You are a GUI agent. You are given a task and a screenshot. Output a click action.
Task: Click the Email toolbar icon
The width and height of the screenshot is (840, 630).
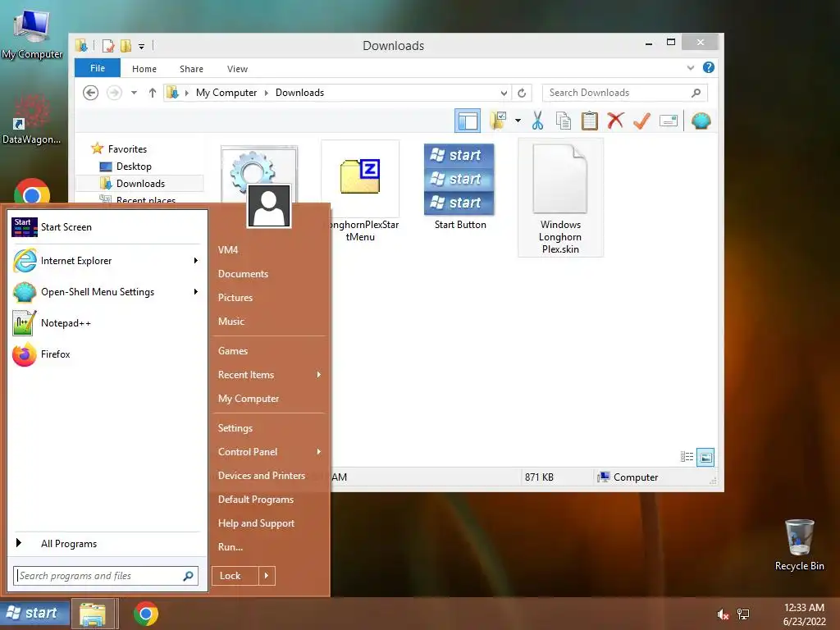pyautogui.click(x=668, y=121)
